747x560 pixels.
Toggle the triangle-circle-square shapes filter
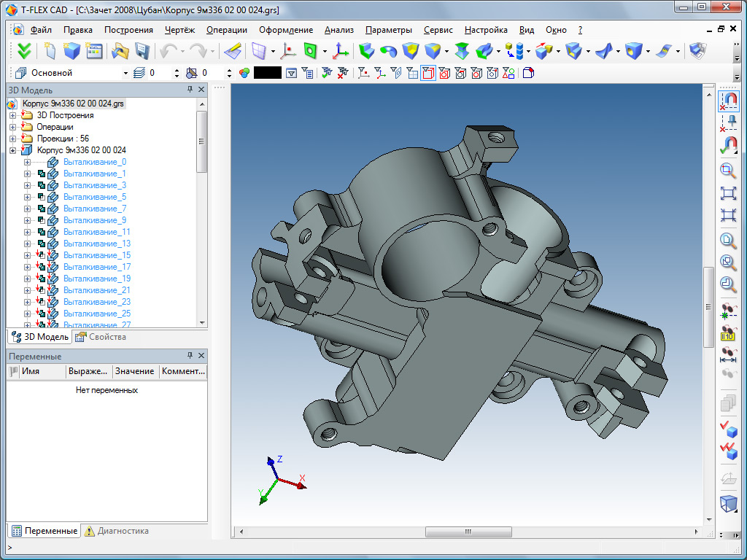click(508, 73)
